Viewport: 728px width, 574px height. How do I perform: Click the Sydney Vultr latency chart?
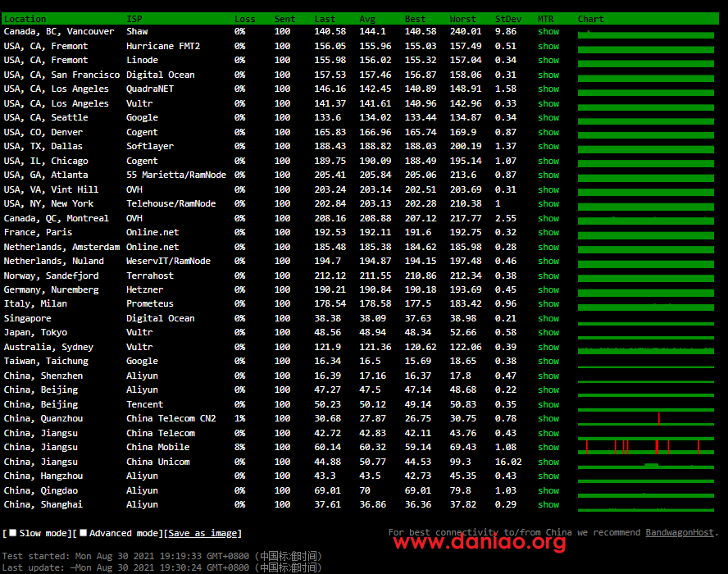point(646,350)
